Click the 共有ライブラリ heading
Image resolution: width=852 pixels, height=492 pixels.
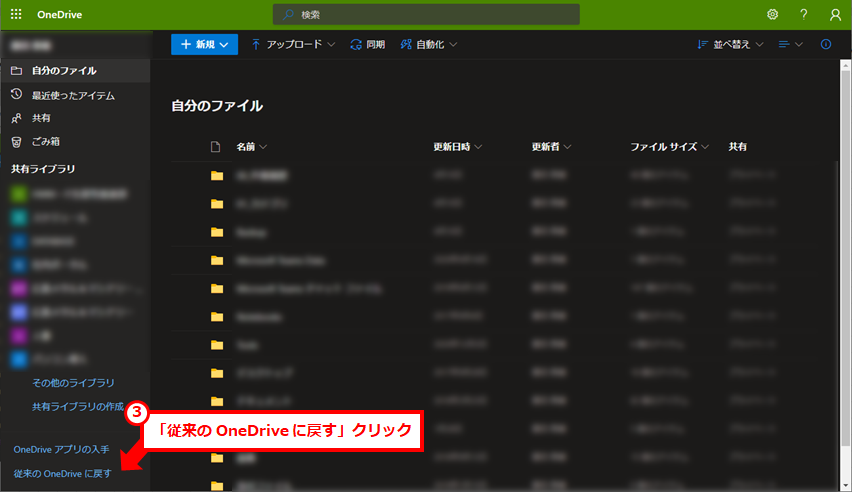pyautogui.click(x=43, y=169)
